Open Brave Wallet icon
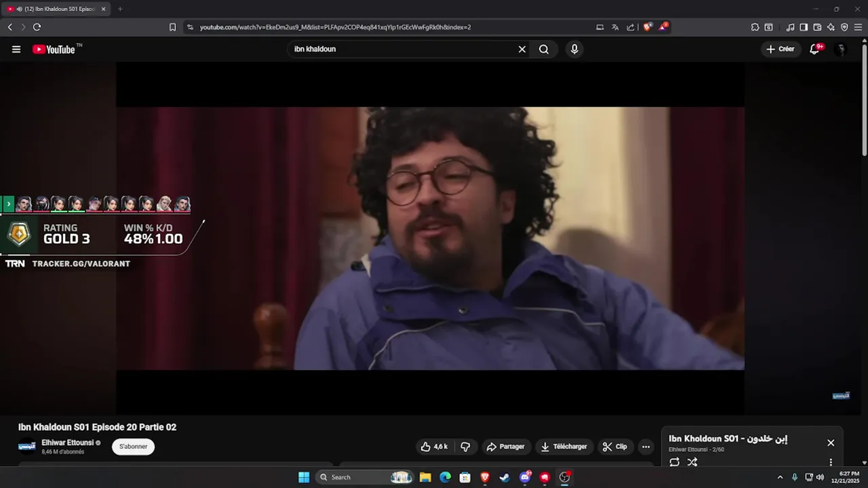The height and width of the screenshot is (488, 868). coord(817,27)
